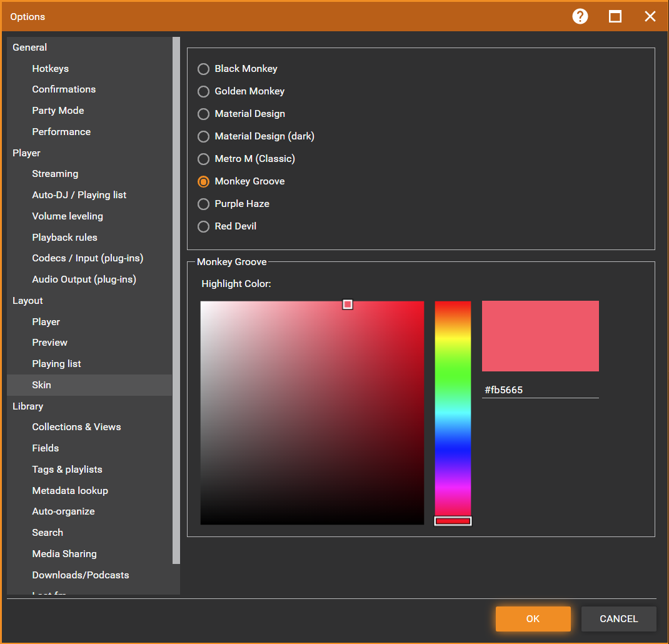Screen dimensions: 669x644
Task: Select the Black Monkey skin
Action: (x=203, y=69)
